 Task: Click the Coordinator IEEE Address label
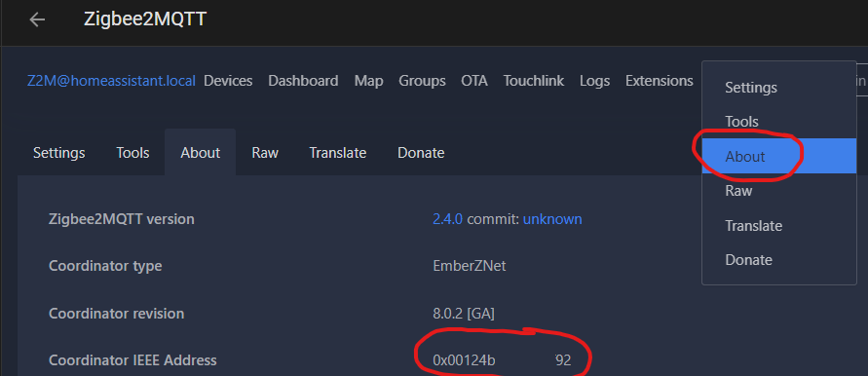132,360
